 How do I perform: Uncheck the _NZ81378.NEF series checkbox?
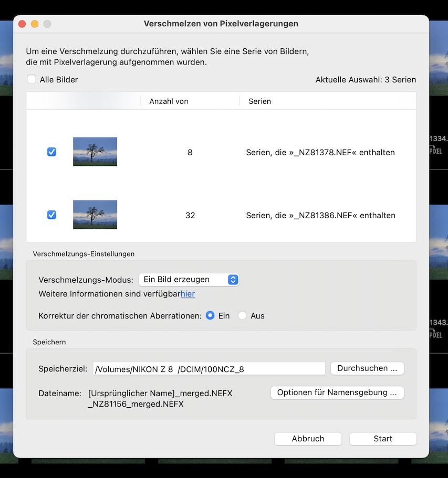[51, 152]
